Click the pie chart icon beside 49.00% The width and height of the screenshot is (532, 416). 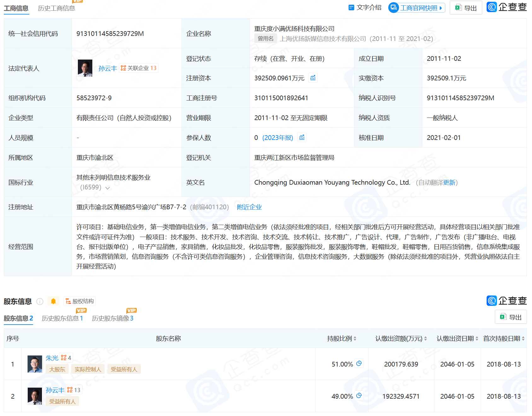tap(359, 396)
